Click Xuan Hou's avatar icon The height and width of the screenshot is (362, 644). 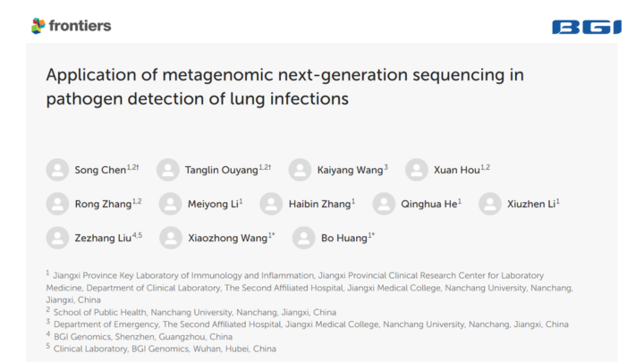[416, 170]
